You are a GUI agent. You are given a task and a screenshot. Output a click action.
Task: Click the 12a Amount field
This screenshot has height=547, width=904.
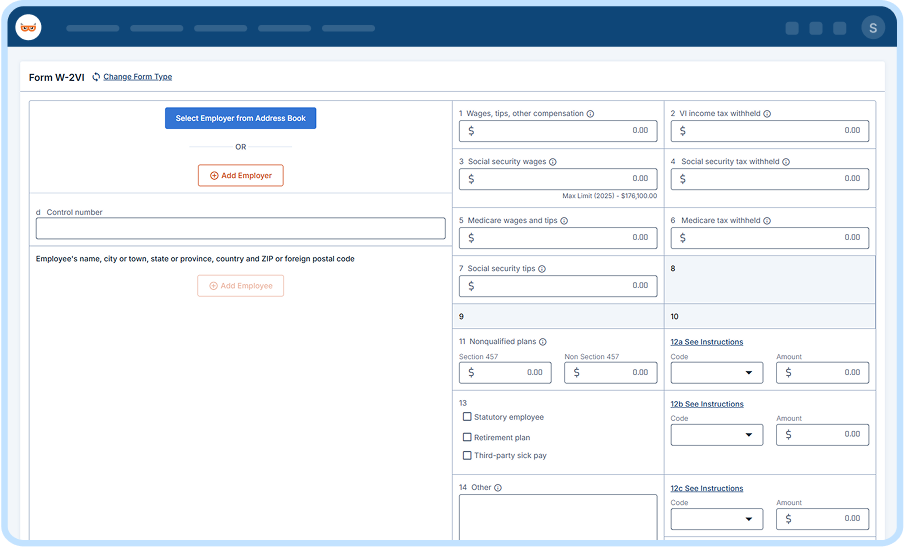click(x=822, y=372)
